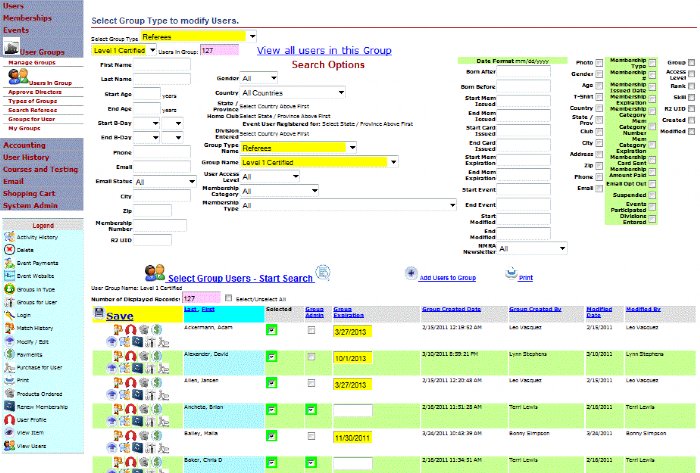Image resolution: width=700 pixels, height=473 pixels.
Task: Toggle Selected checkbox for Ackermann, Adam
Action: pyautogui.click(x=271, y=329)
